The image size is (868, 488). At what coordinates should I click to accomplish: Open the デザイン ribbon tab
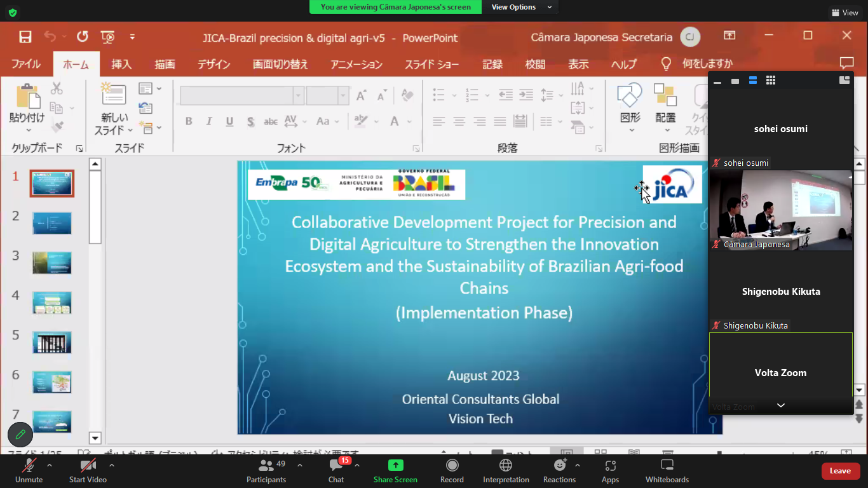tap(214, 64)
